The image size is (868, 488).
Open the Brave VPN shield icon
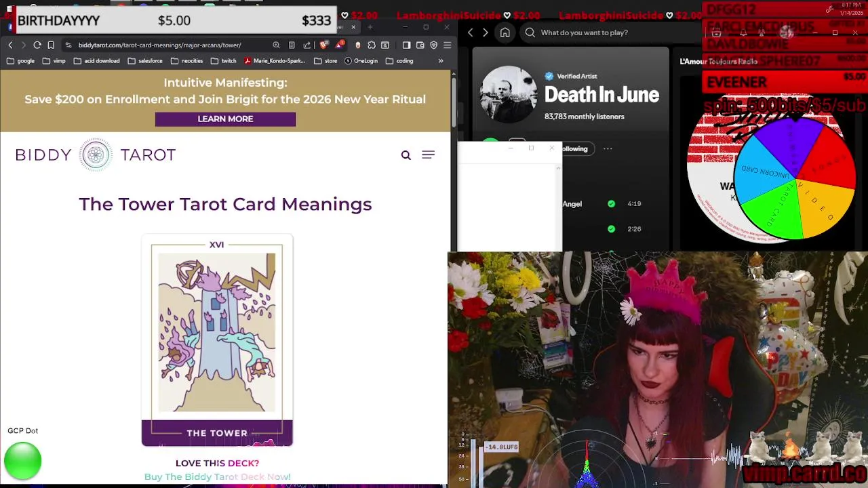pos(433,45)
